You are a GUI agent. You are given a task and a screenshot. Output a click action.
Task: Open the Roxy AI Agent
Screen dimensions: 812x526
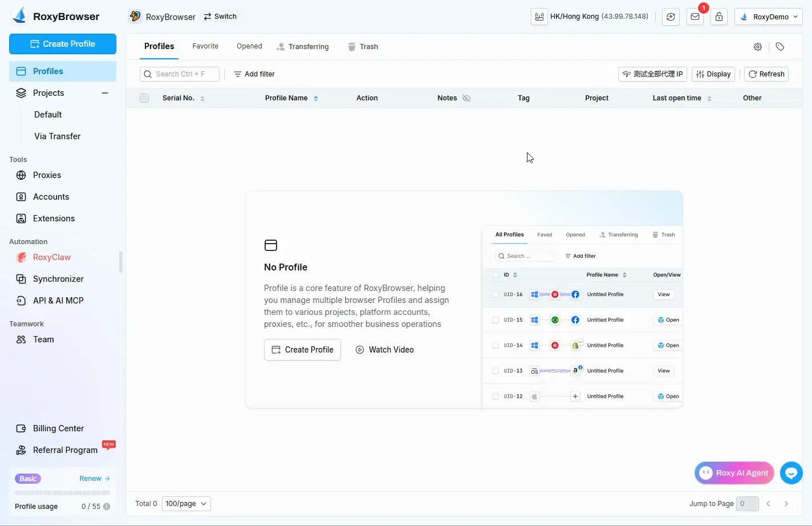tap(734, 473)
